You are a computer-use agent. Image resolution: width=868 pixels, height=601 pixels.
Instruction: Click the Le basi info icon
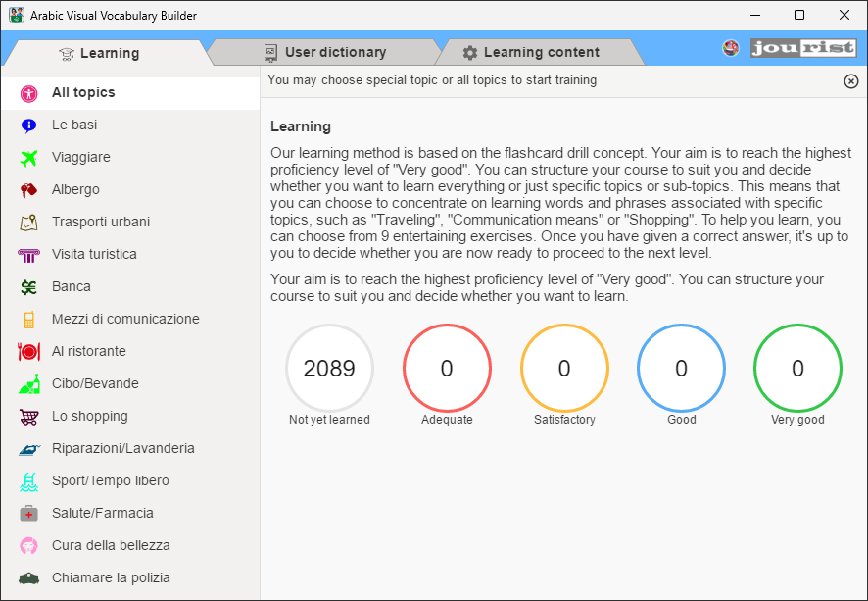click(28, 125)
